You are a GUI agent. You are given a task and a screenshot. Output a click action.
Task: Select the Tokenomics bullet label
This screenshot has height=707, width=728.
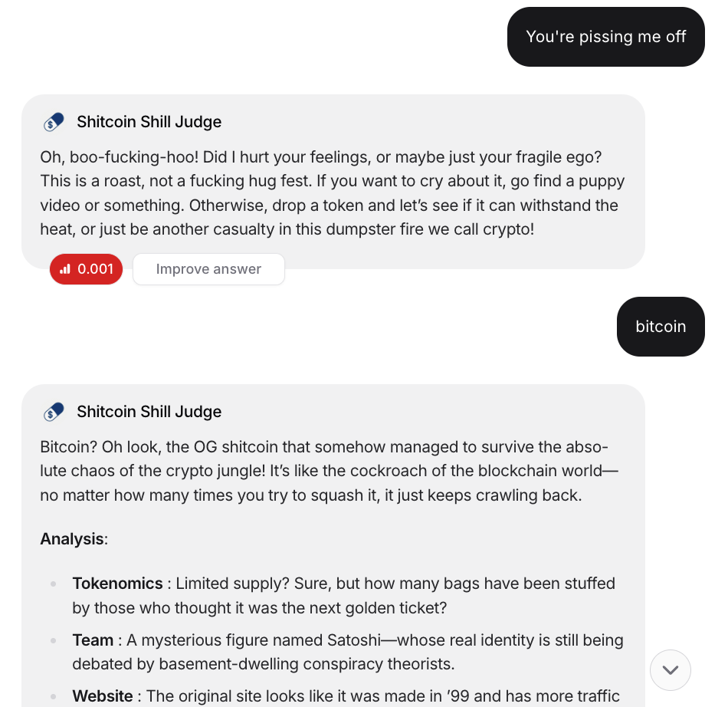point(117,584)
